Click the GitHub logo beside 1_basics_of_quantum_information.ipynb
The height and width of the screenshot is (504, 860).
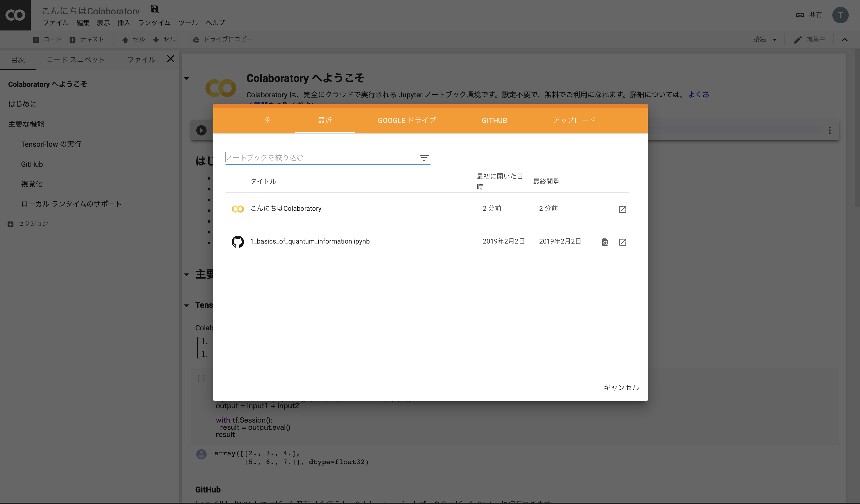point(238,242)
